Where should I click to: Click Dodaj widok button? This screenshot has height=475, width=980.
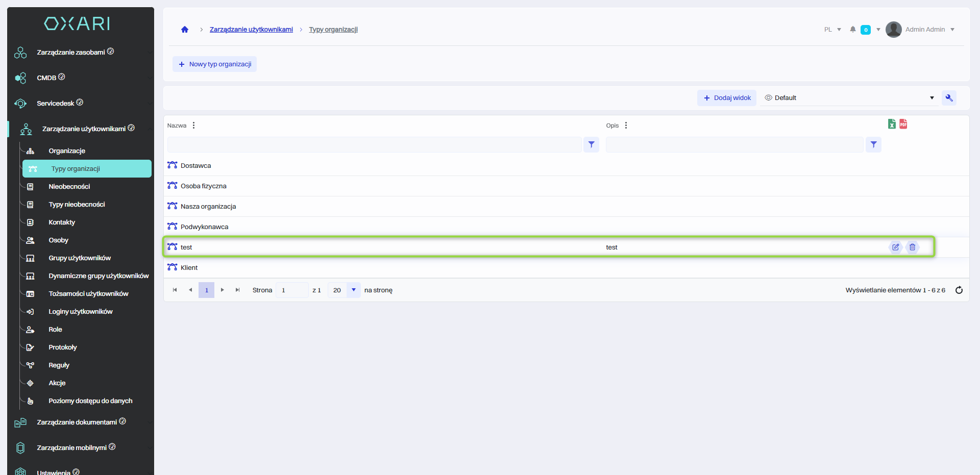point(727,98)
